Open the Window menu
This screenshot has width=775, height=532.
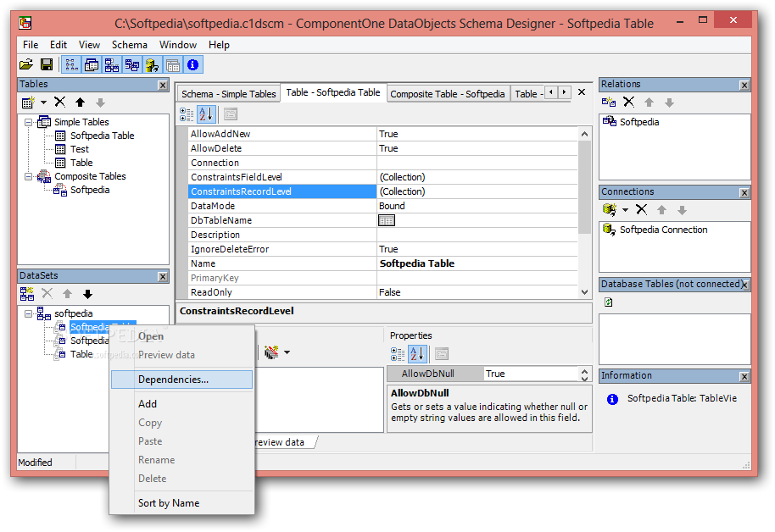[178, 45]
